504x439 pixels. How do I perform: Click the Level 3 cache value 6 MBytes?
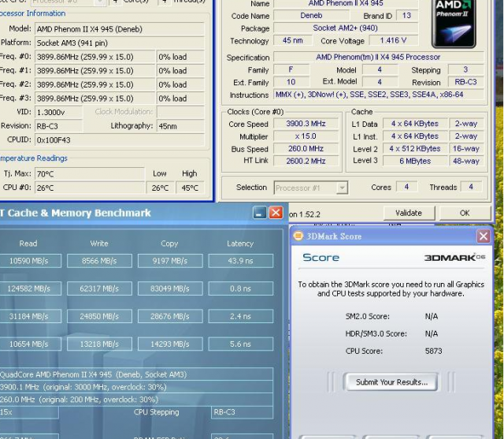(415, 161)
